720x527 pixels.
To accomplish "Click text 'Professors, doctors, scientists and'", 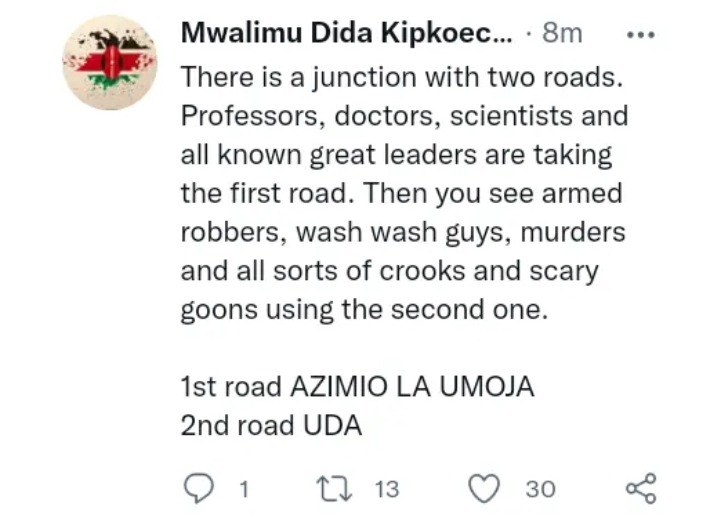I will 404,116.
